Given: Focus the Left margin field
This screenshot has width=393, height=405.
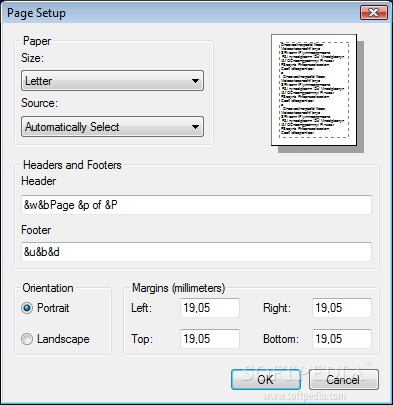Looking at the screenshot, I should click(x=210, y=308).
